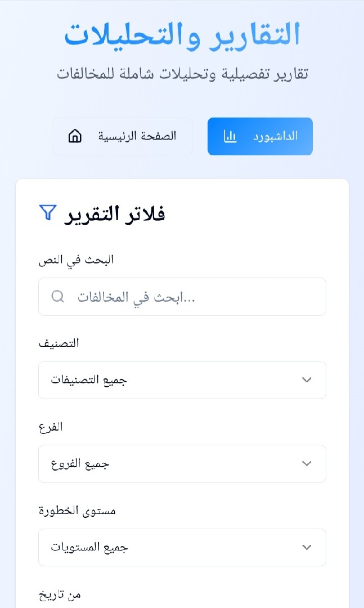Click the الداشبورد navigation button
The height and width of the screenshot is (608, 364).
260,136
